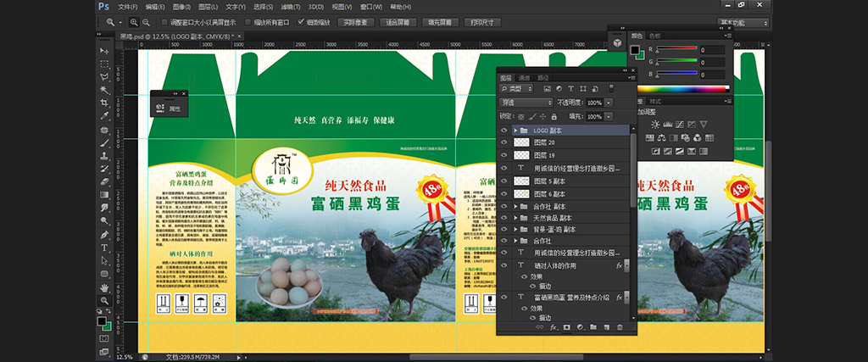The image size is (868, 362).
Task: Open the layer style fx menu
Action: tap(553, 327)
